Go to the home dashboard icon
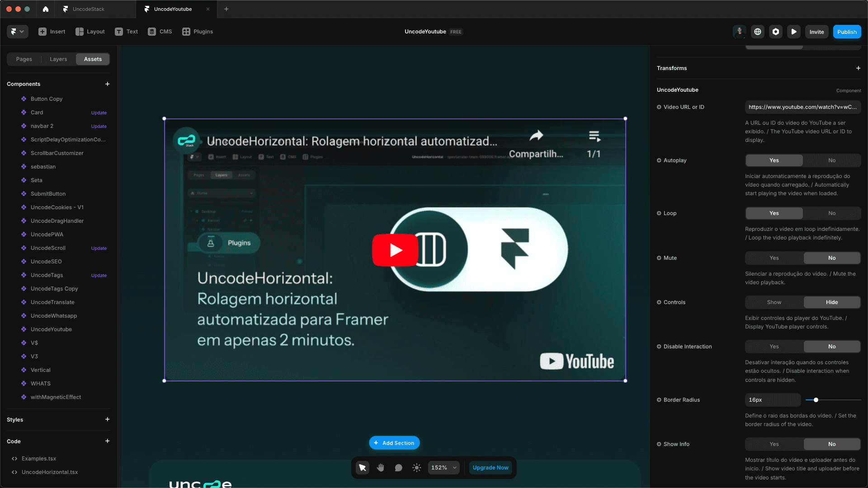The image size is (868, 488). [x=46, y=9]
